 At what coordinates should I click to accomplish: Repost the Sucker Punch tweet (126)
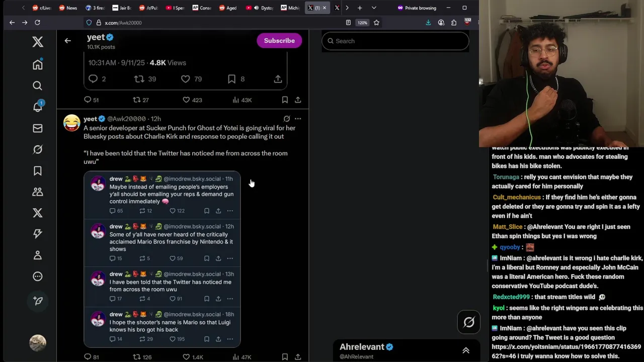tap(142, 357)
